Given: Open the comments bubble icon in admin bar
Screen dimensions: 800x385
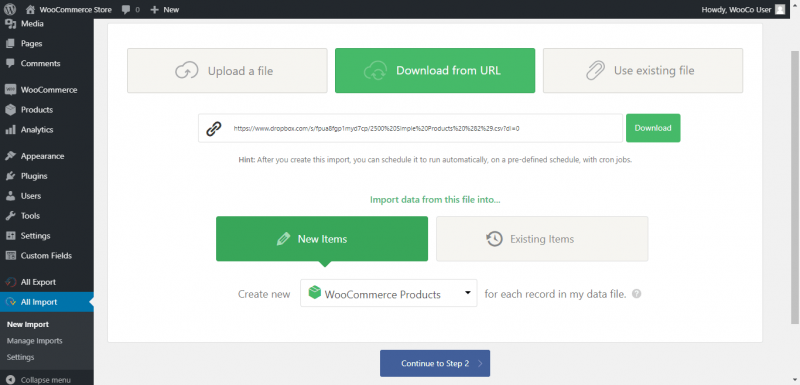Looking at the screenshot, I should click(126, 9).
